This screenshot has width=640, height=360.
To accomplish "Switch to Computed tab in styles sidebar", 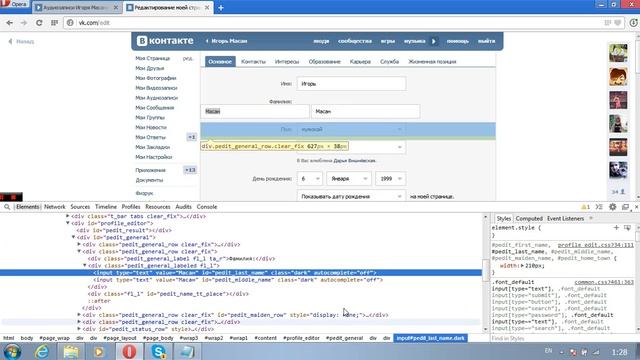I will click(529, 219).
